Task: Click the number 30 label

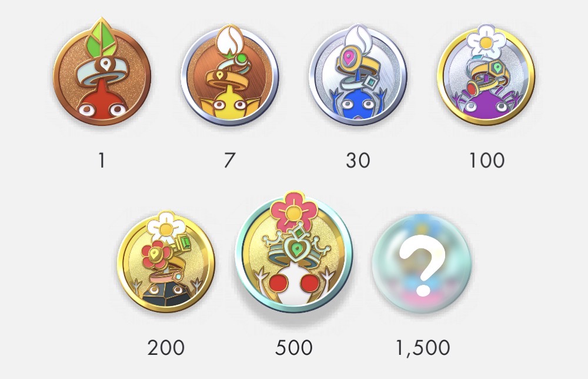Action: coord(358,160)
